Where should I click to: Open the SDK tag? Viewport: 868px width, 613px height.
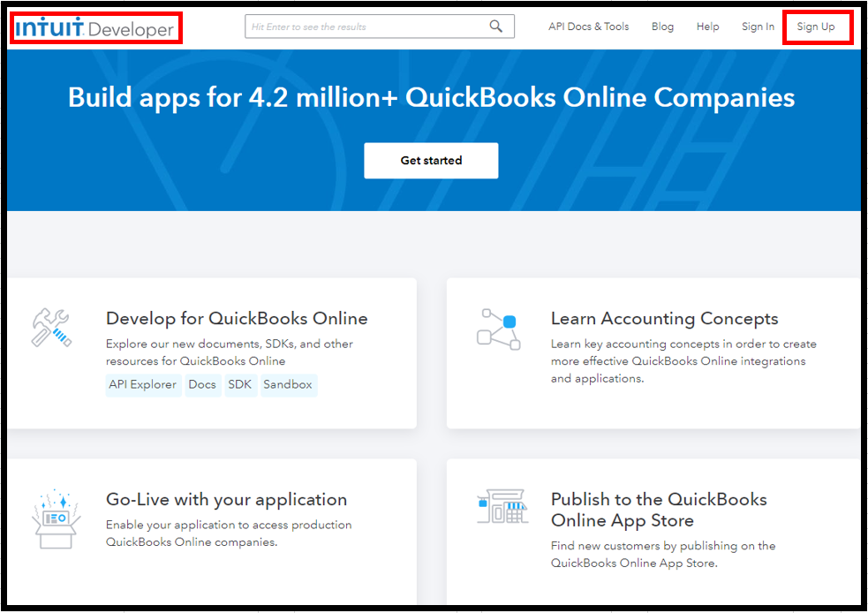click(239, 384)
